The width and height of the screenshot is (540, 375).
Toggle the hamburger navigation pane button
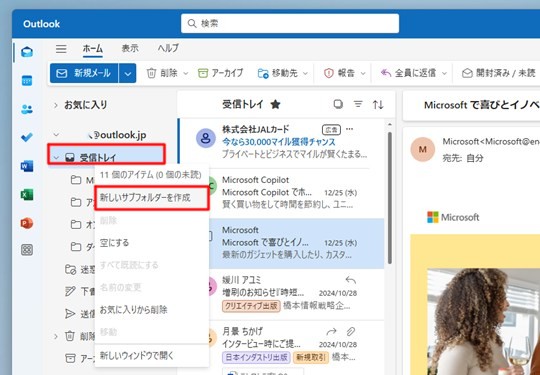click(61, 49)
